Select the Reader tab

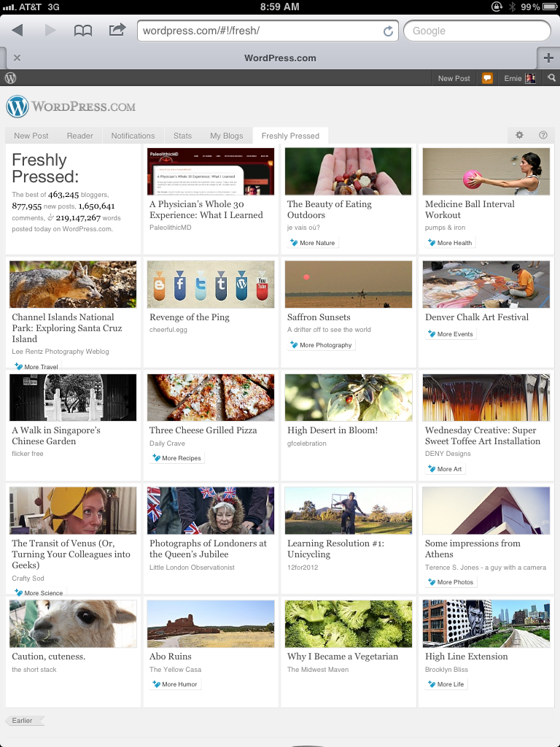tap(79, 136)
